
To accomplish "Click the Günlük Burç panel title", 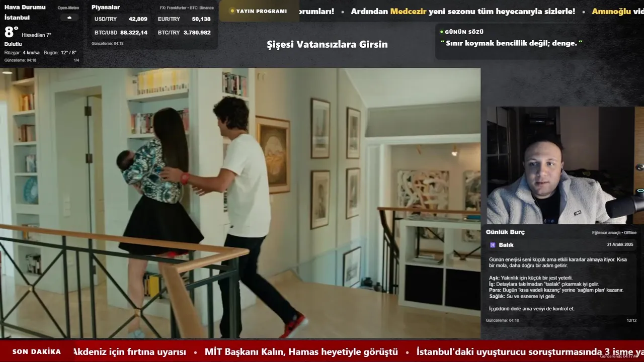I will pyautogui.click(x=505, y=232).
